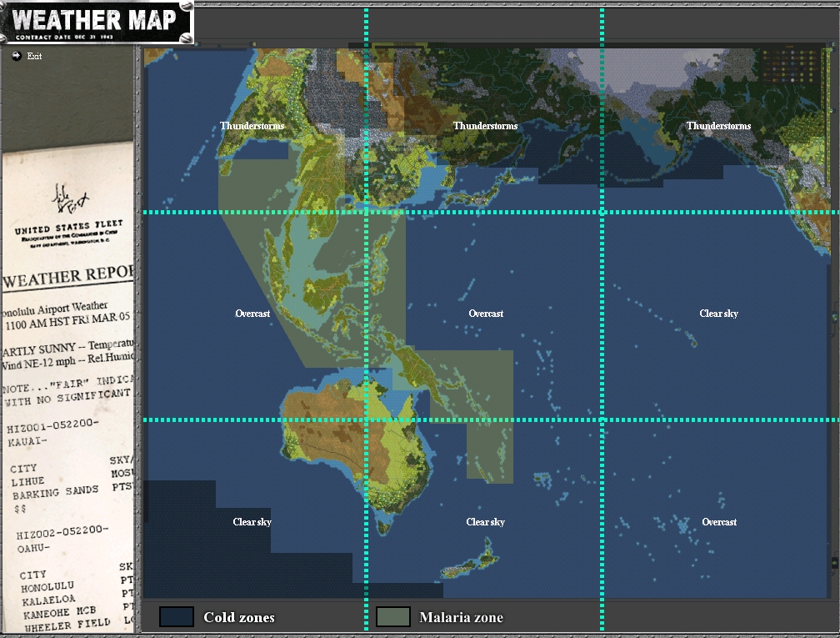Viewport: 840px width, 638px height.
Task: Click the KALAELOA entry on report
Action: pyautogui.click(x=48, y=600)
